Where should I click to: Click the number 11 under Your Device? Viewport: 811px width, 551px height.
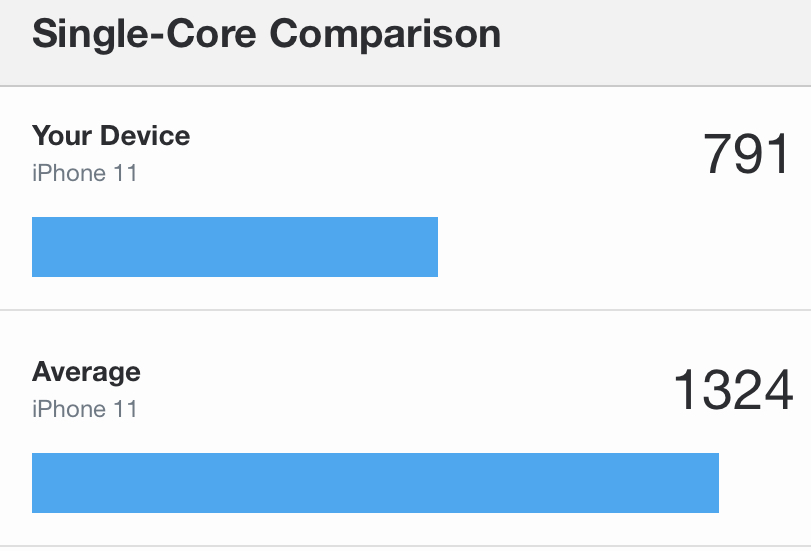click(126, 173)
